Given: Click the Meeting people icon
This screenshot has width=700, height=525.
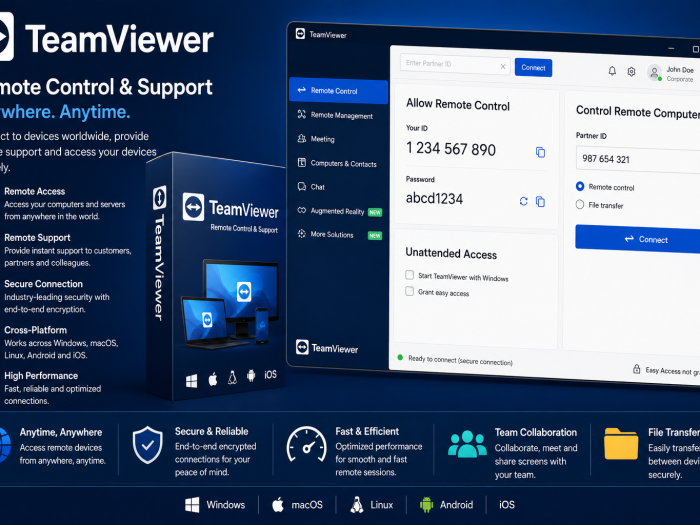Looking at the screenshot, I should pyautogui.click(x=302, y=138).
